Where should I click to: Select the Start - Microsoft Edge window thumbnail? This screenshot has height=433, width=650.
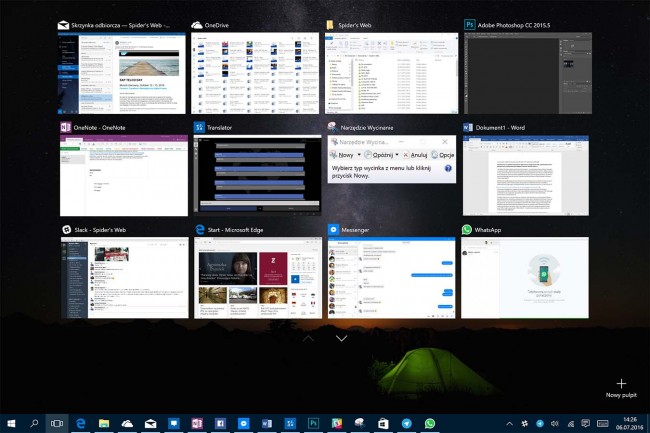[258, 278]
